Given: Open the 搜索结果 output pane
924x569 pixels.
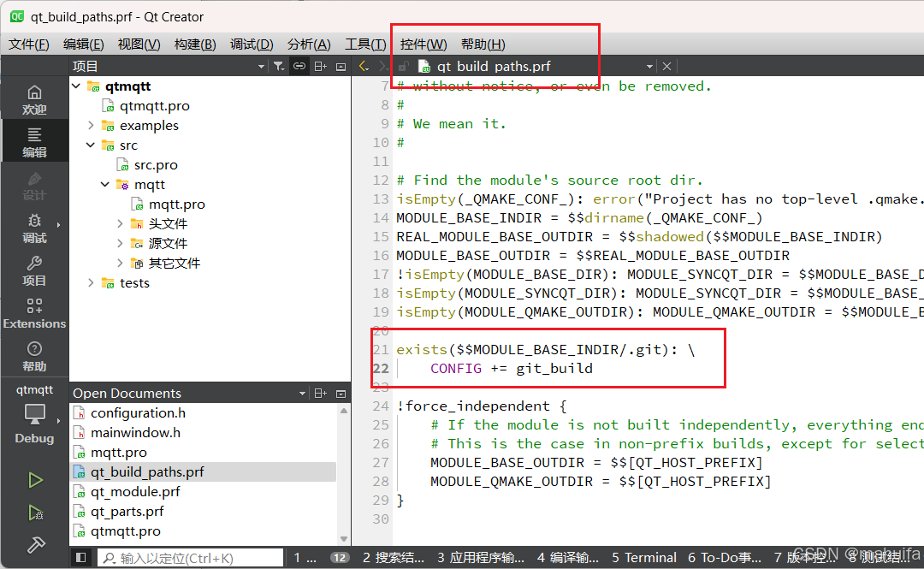Looking at the screenshot, I should click(393, 557).
